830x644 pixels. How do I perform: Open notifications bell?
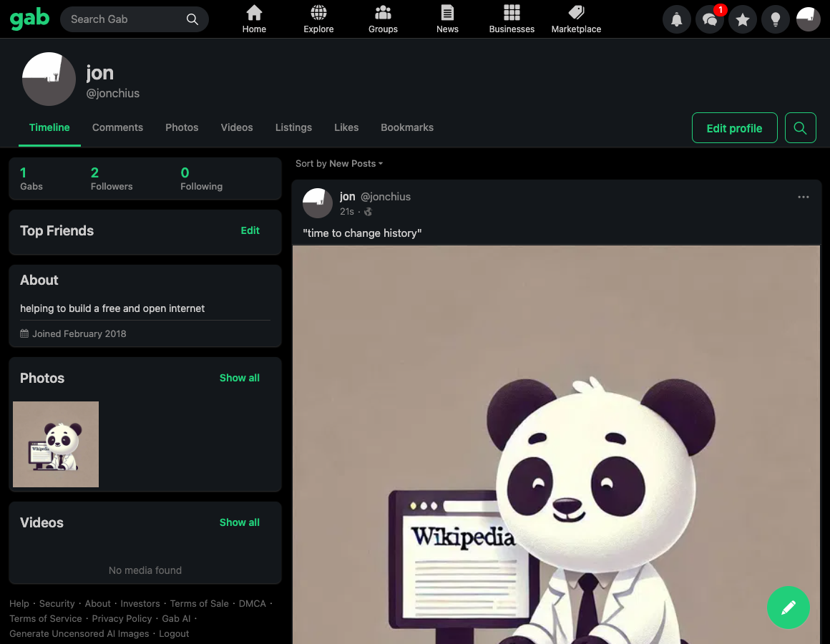click(x=676, y=19)
